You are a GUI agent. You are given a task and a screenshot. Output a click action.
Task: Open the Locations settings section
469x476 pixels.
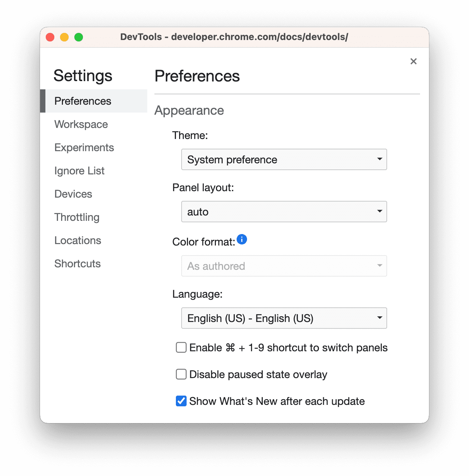[x=77, y=240]
